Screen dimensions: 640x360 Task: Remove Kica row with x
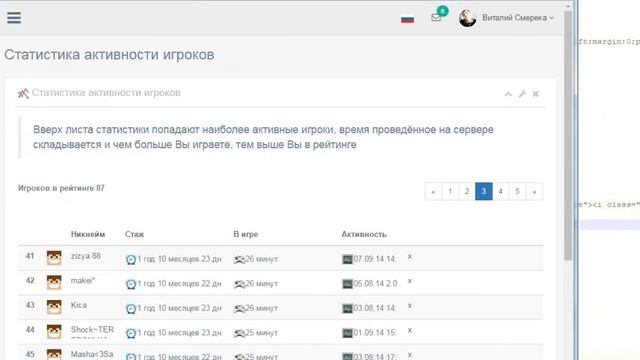tap(409, 306)
